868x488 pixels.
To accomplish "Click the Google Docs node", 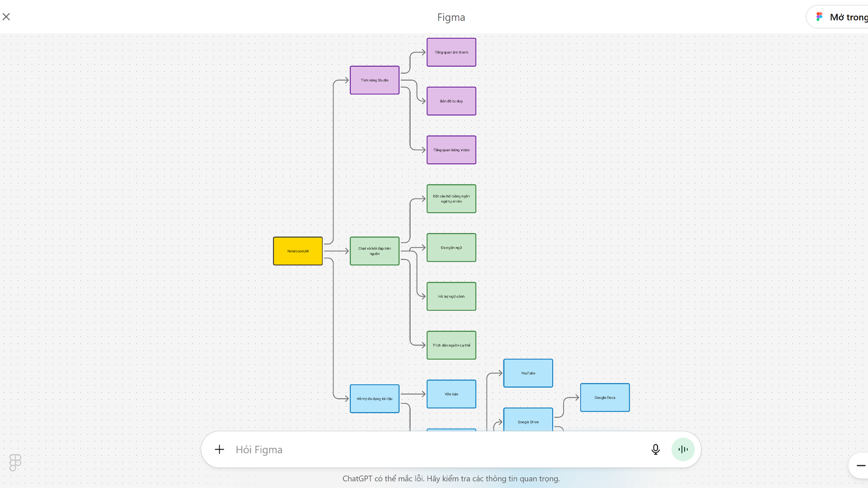I will tap(605, 397).
